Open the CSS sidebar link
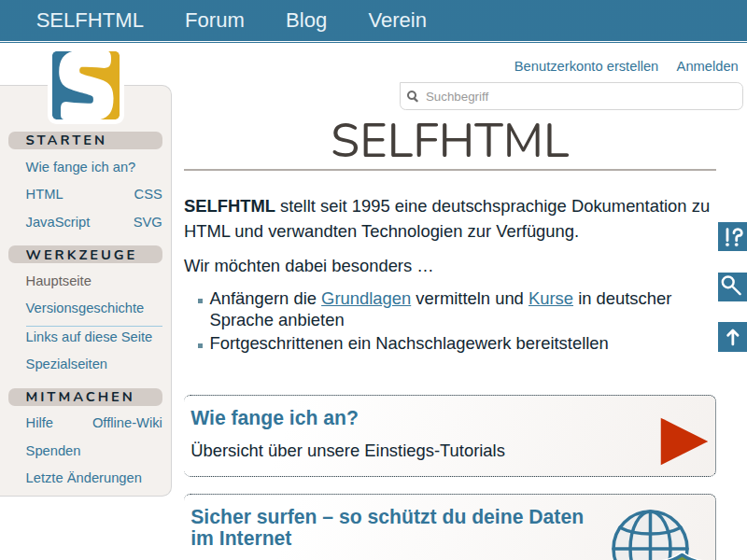The height and width of the screenshot is (560, 747). [x=148, y=194]
